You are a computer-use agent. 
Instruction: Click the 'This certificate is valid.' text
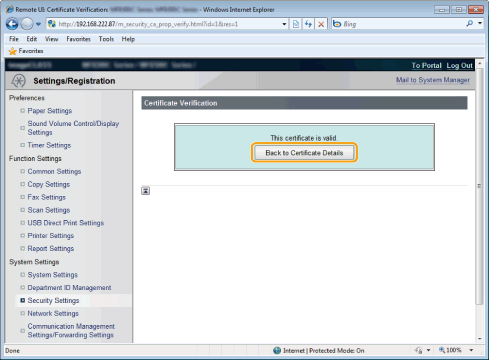point(304,138)
